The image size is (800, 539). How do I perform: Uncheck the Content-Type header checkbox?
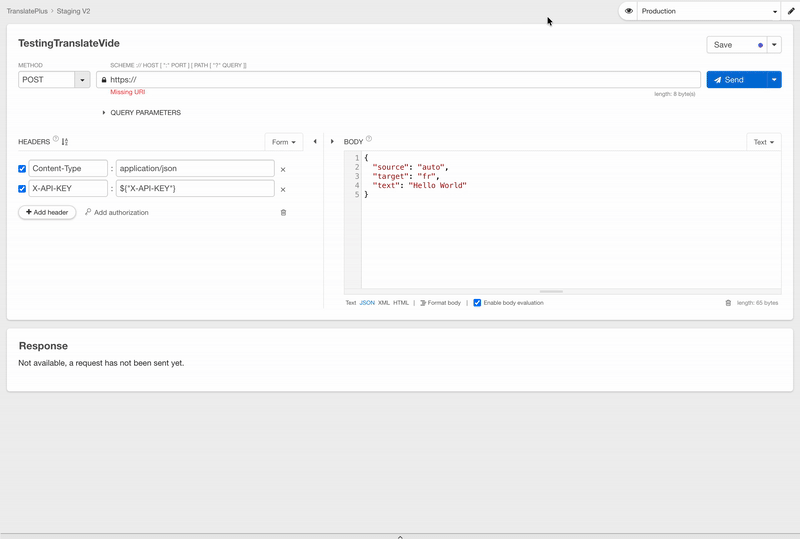click(x=22, y=168)
